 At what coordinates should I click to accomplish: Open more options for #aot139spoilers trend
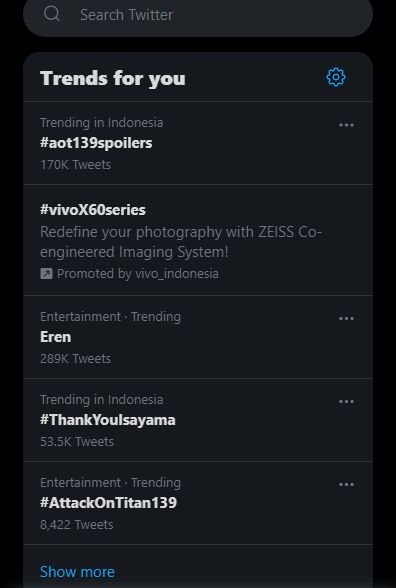[346, 125]
